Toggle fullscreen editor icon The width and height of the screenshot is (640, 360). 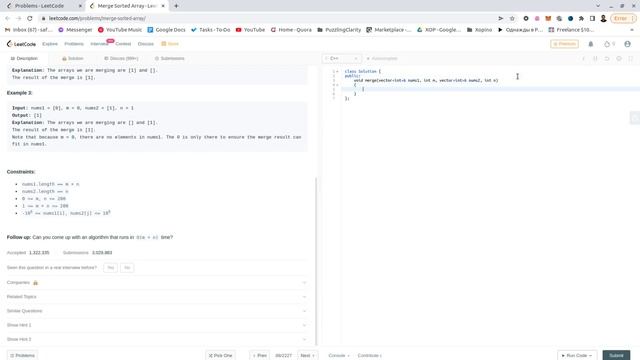(631, 58)
